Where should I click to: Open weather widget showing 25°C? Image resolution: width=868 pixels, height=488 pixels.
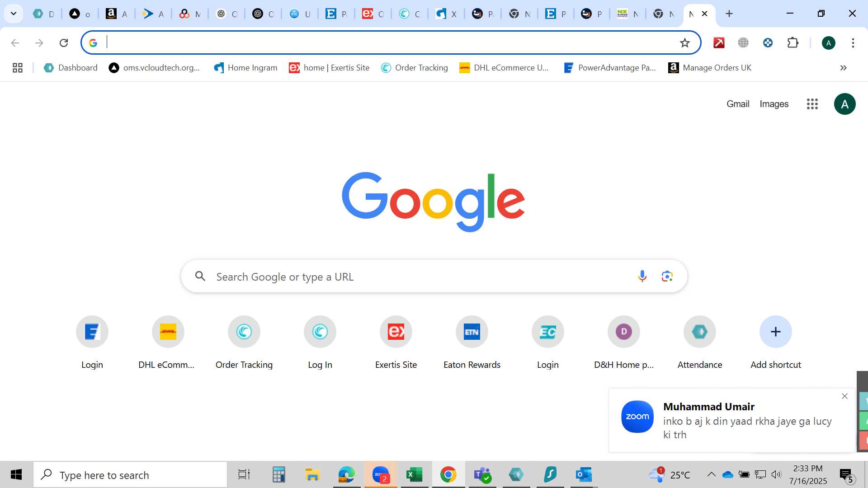tap(670, 474)
